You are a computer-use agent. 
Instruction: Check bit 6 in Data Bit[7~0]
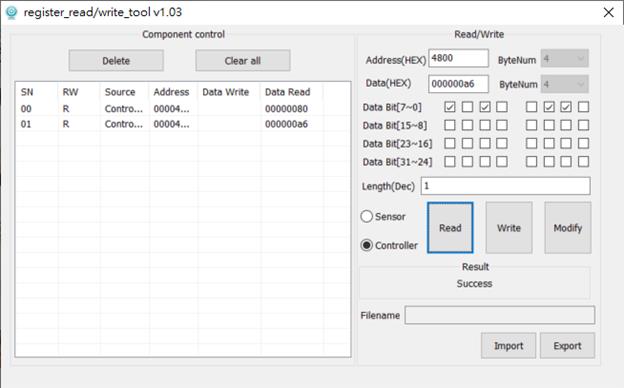(x=467, y=107)
